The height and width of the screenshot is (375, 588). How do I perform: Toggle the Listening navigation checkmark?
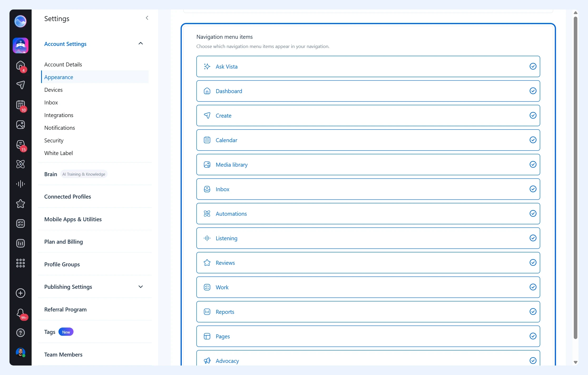coord(533,238)
